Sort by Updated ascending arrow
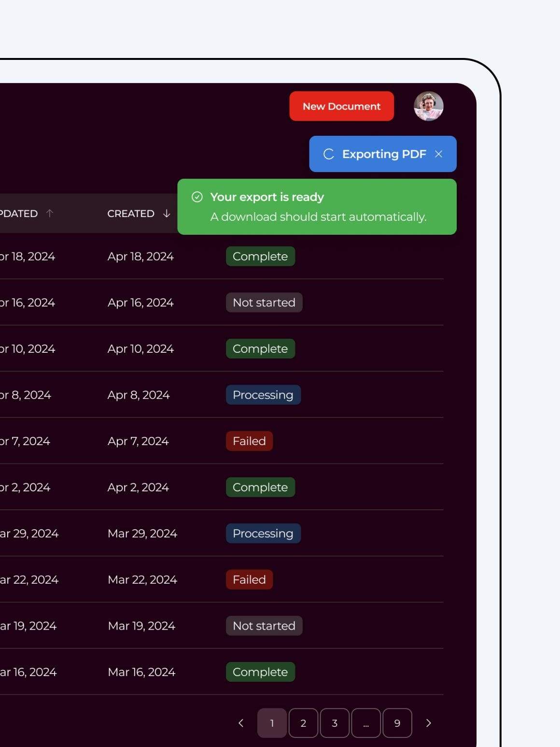The width and height of the screenshot is (560, 747). pyautogui.click(x=50, y=214)
